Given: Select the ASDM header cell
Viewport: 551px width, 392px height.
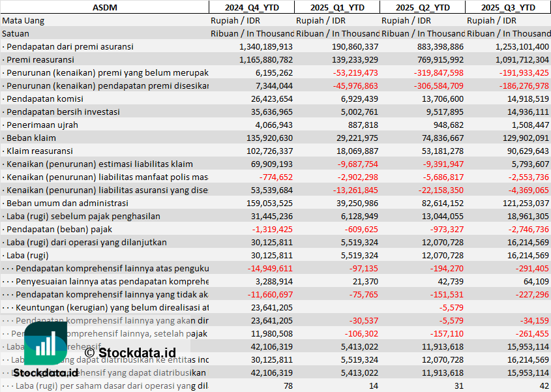Looking at the screenshot, I should (x=104, y=7).
